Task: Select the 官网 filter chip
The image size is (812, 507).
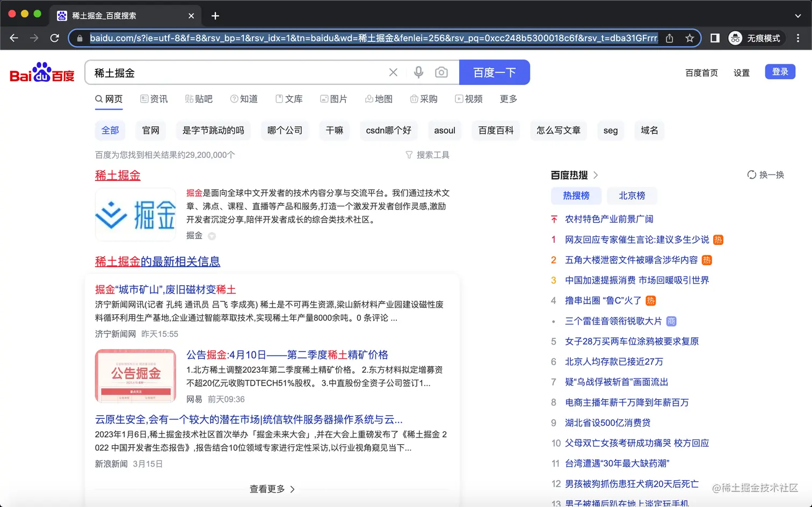Action: (x=151, y=131)
